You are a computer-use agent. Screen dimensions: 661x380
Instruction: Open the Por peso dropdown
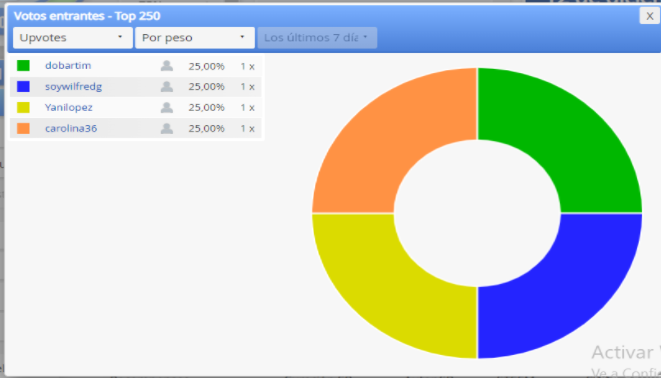tap(195, 38)
